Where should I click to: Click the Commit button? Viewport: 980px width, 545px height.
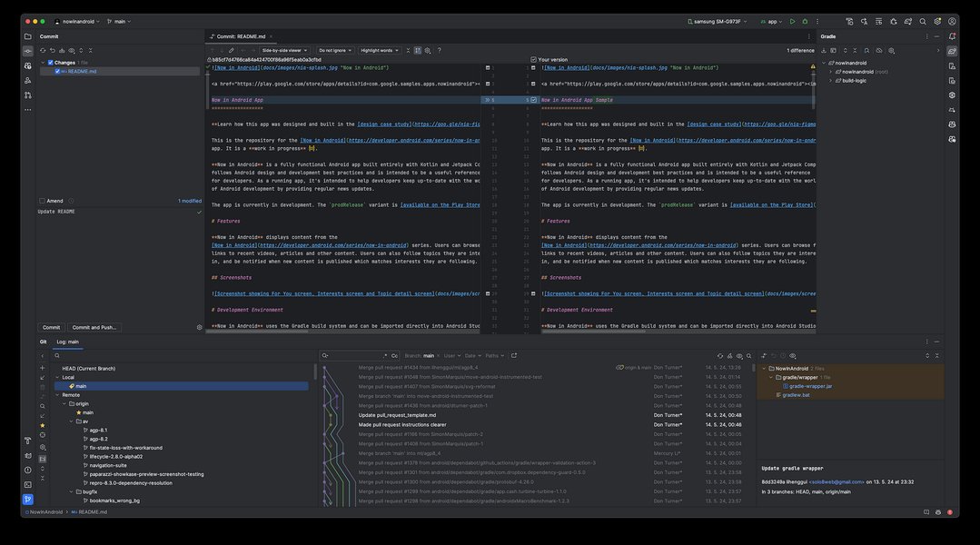51,328
